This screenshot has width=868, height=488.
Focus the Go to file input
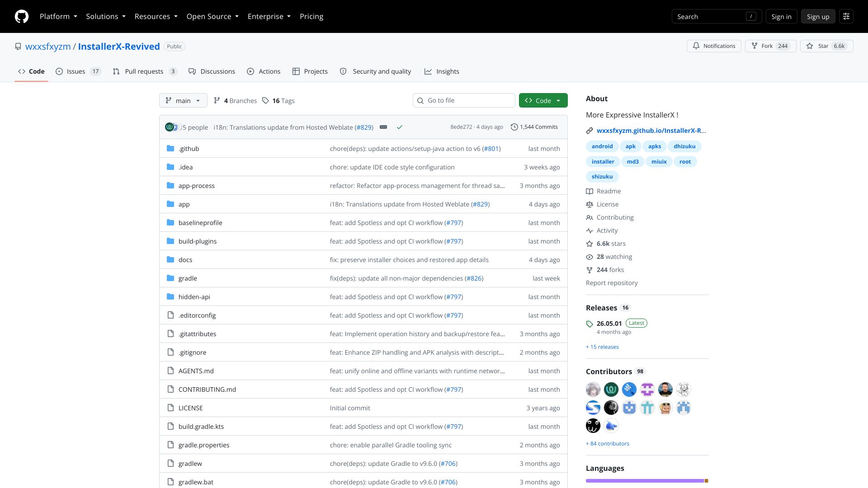click(464, 100)
